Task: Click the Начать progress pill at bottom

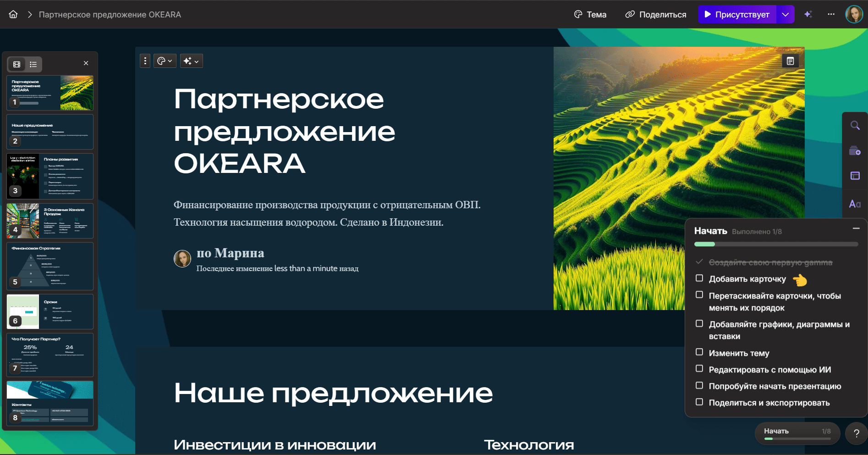Action: pos(797,433)
